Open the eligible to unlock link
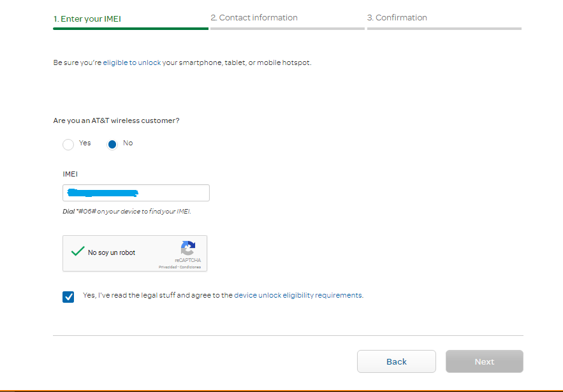Viewport: 563px width, 392px height. [x=132, y=63]
